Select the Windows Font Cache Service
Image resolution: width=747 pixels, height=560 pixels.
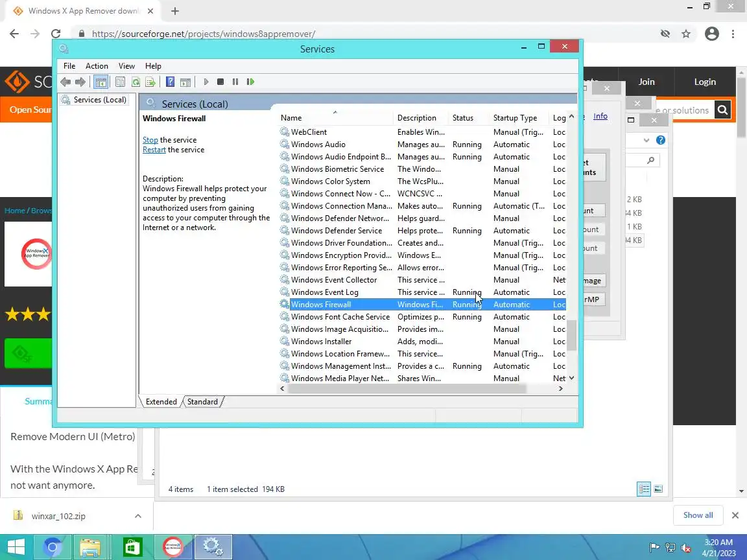[423, 317]
